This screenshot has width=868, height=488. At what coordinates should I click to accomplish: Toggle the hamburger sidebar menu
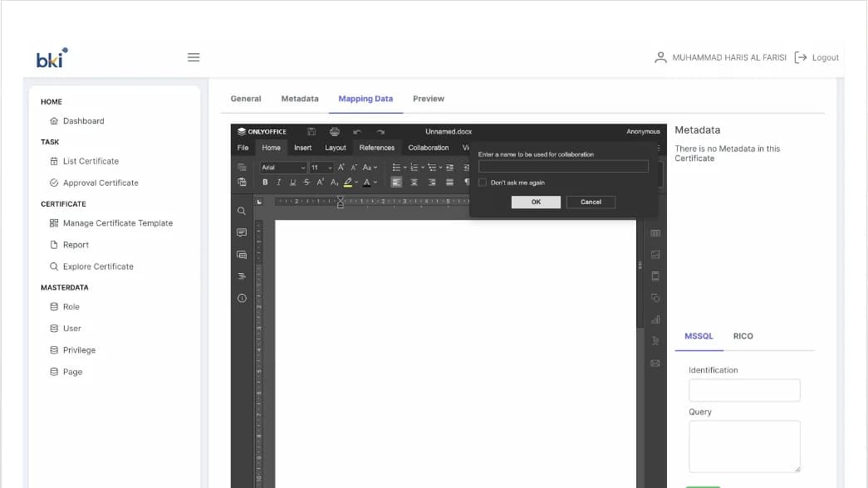click(x=194, y=57)
